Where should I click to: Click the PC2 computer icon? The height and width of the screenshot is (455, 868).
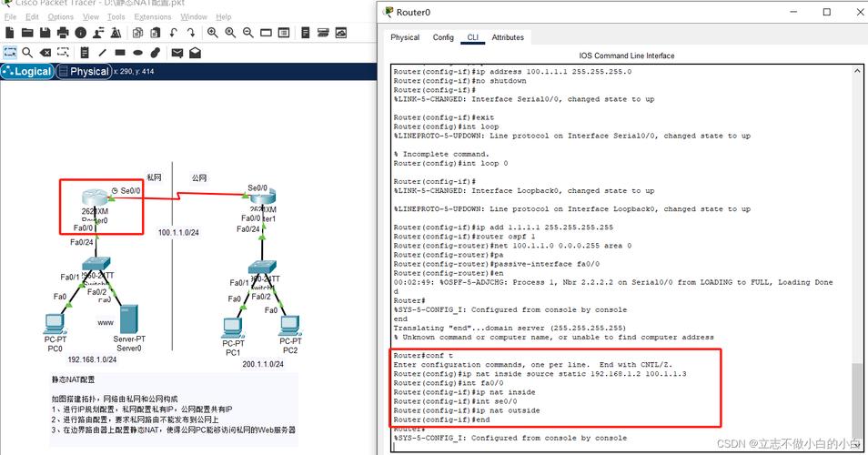[x=290, y=326]
